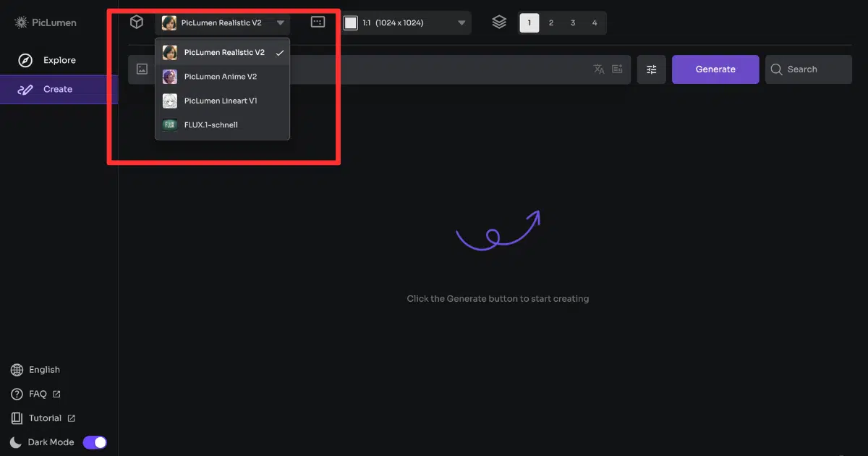Open the Tutorial link
This screenshot has height=456, width=868.
tap(43, 418)
